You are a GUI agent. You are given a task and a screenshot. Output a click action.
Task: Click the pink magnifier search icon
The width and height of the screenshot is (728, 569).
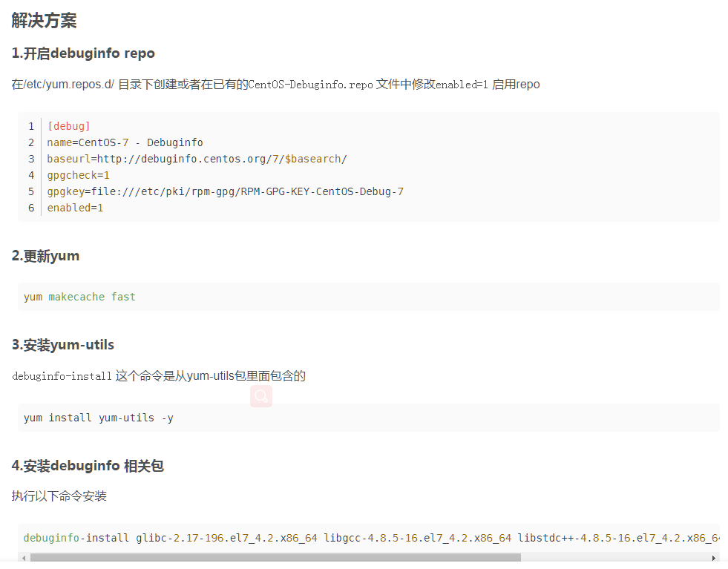point(260,396)
